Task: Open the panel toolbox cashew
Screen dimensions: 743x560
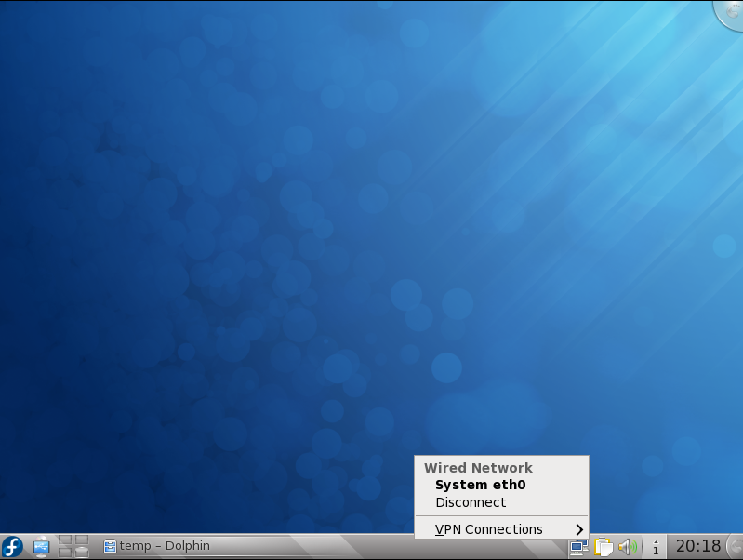Action: (x=736, y=547)
